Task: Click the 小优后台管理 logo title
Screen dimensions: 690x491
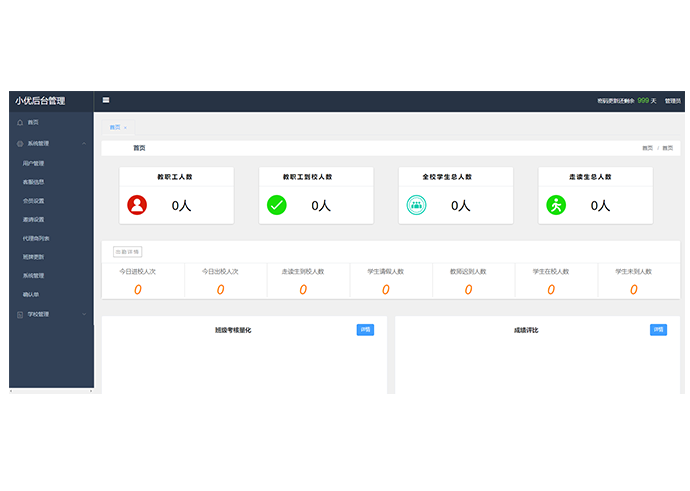Action: 40,101
